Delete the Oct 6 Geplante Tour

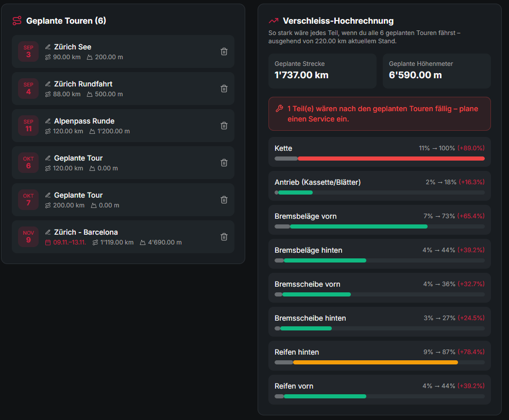[x=224, y=163]
